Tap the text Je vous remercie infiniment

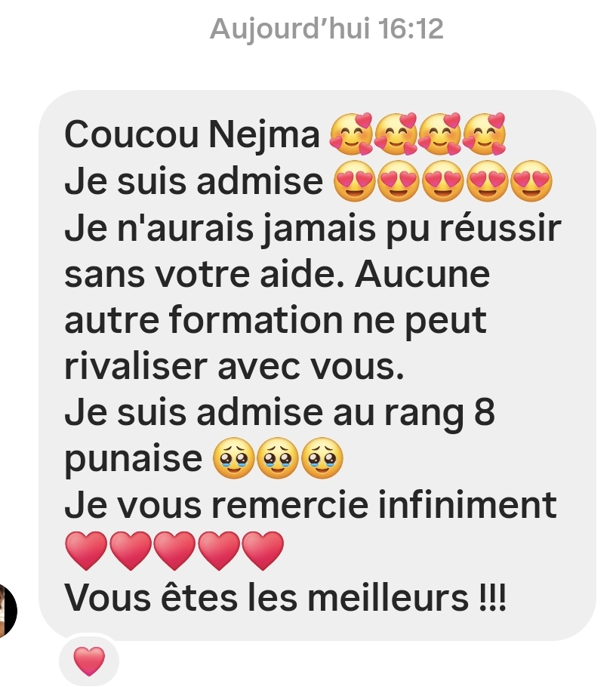(310, 505)
